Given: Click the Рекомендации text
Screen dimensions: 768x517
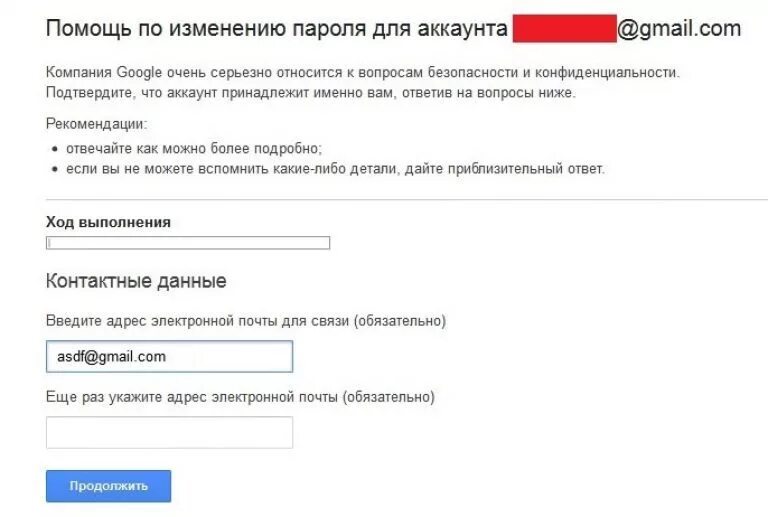Looking at the screenshot, I should tap(96, 124).
